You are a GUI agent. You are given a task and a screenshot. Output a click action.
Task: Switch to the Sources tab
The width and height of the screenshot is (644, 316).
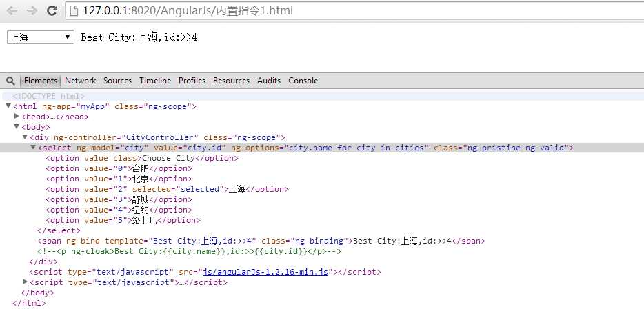(x=117, y=81)
